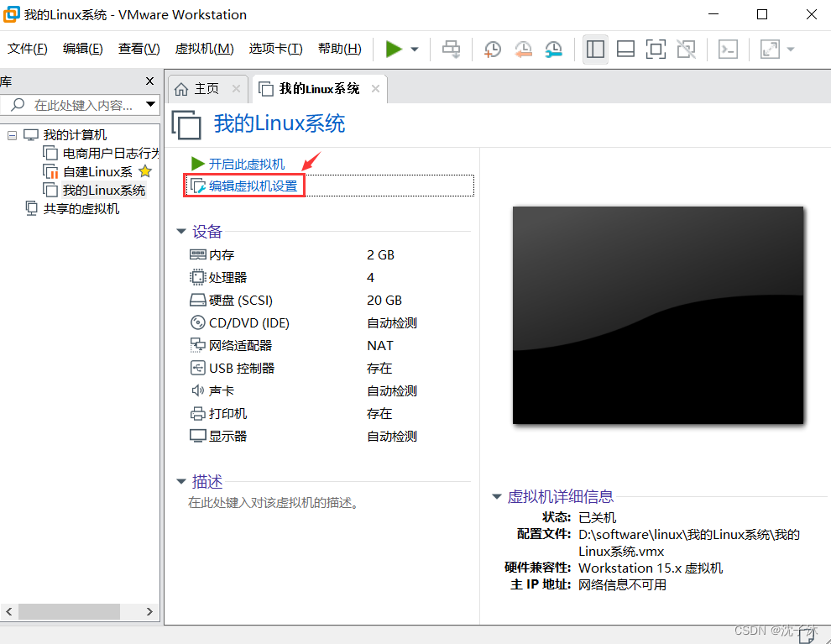
Task: Click the CD/DVD (IDE) disc icon
Action: point(198,322)
